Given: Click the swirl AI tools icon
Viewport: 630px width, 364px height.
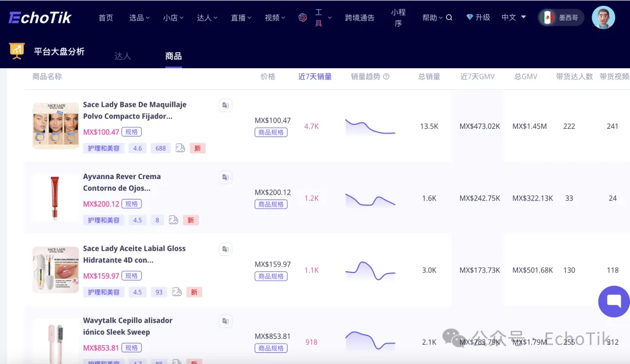Looking at the screenshot, I should (x=303, y=17).
